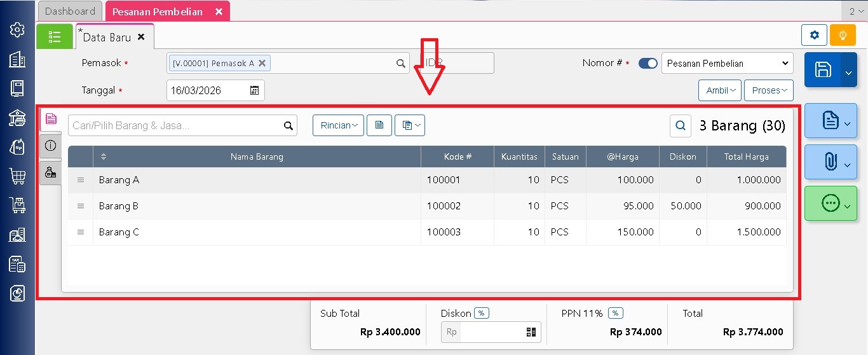The width and height of the screenshot is (868, 355).
Task: Remove the Pemasok A supplier tag
Action: point(261,63)
